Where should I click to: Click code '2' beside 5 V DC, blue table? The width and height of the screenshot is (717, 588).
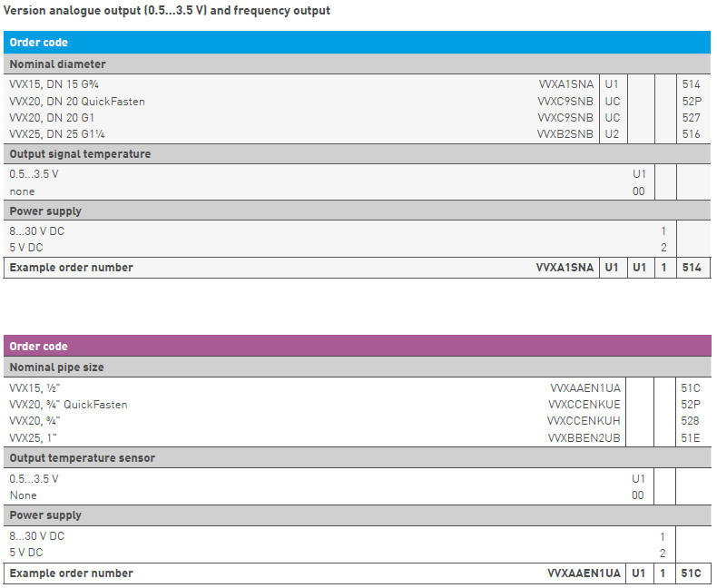point(663,248)
